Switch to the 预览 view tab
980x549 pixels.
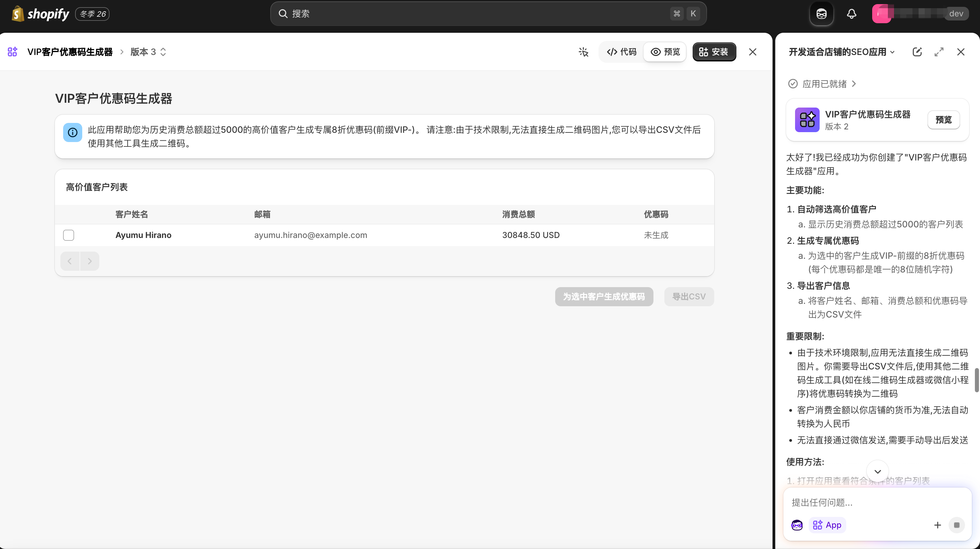[x=665, y=52]
